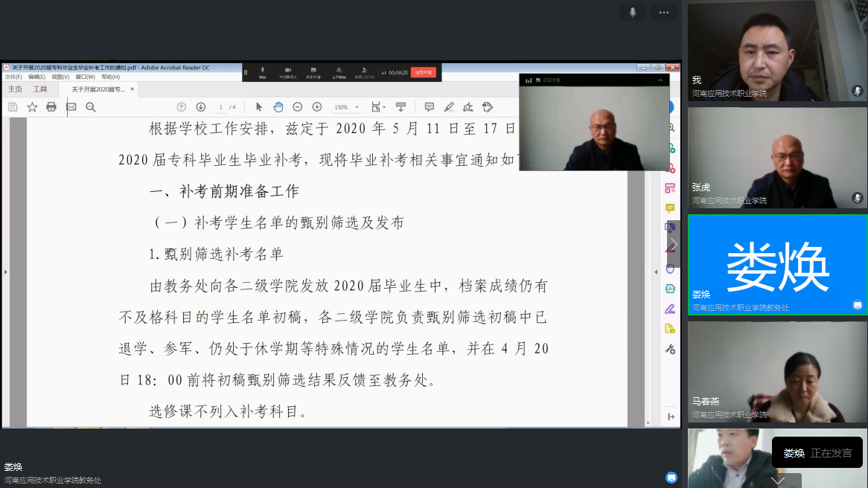Open the find magnifier in Acrobat toolbar
Screen dimensions: 868x488
point(91,107)
